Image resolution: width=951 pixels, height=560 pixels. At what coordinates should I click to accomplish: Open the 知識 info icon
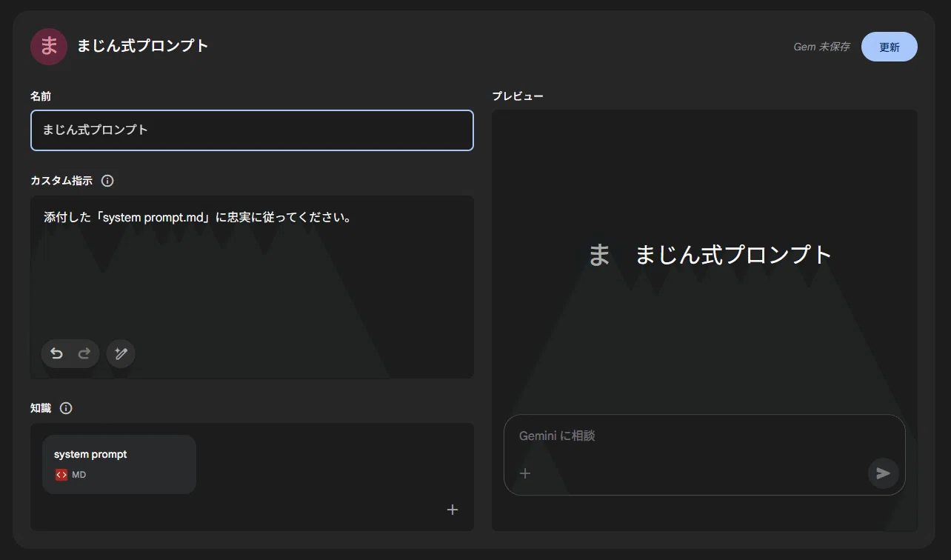coord(66,408)
